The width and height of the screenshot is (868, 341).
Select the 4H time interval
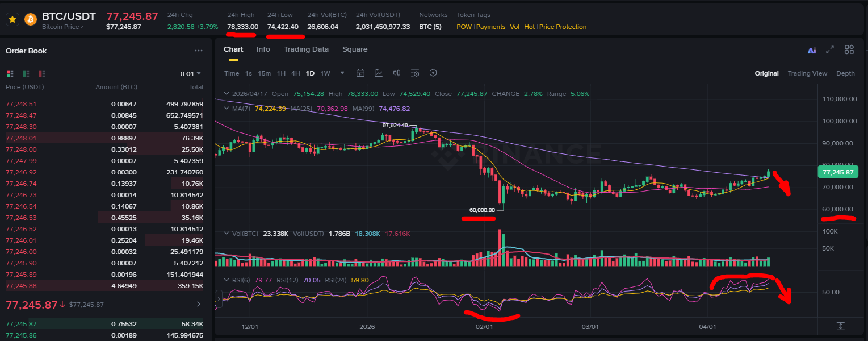point(296,73)
